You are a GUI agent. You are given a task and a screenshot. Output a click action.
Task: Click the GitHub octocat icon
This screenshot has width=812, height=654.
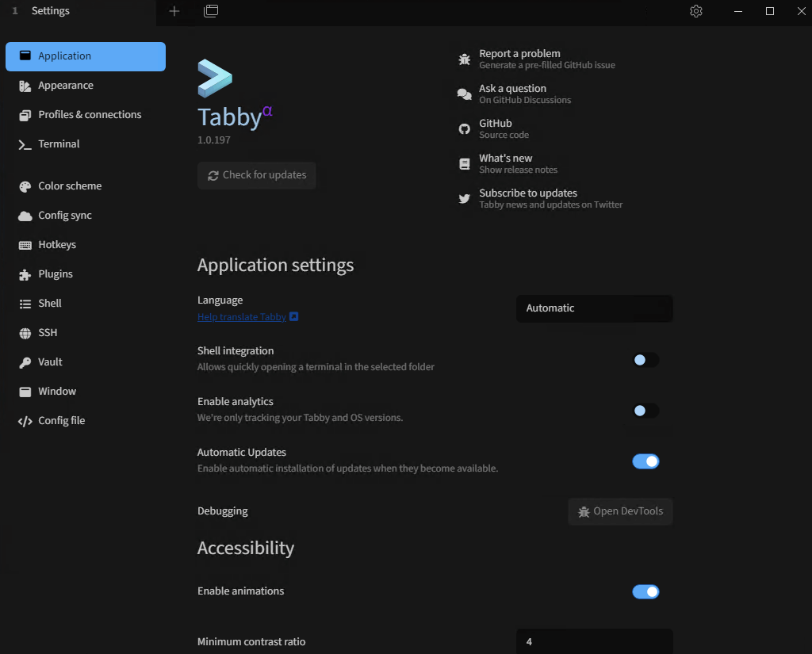pos(465,129)
